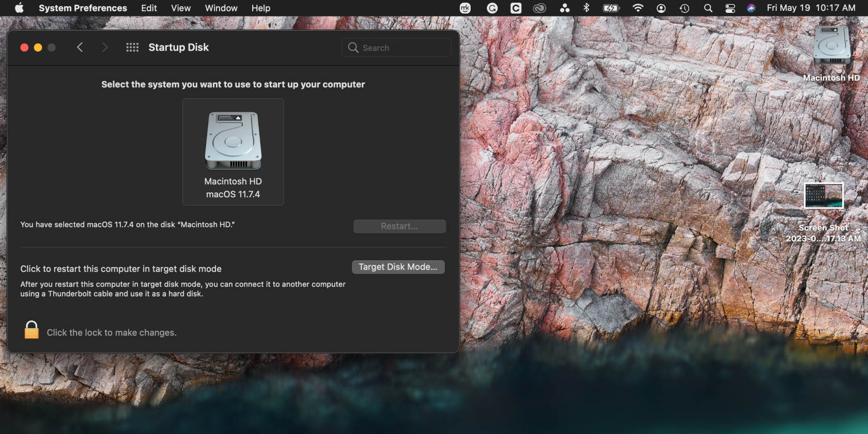Screen dimensions: 868x434
Task: Select the Macintosh HD startup disk
Action: 233,152
